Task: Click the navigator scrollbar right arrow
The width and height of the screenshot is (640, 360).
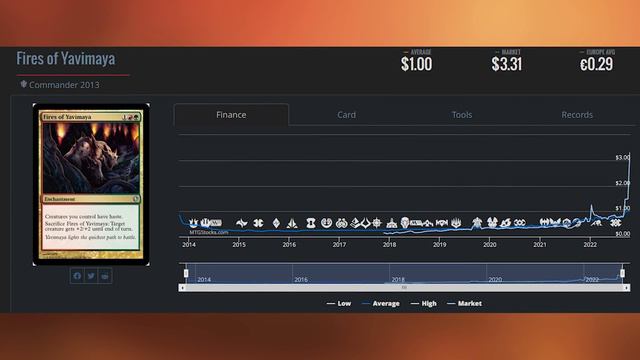Action: pos(627,288)
